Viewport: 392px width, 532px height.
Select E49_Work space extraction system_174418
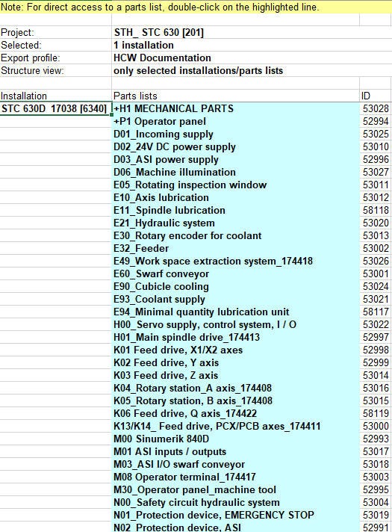[235, 261]
